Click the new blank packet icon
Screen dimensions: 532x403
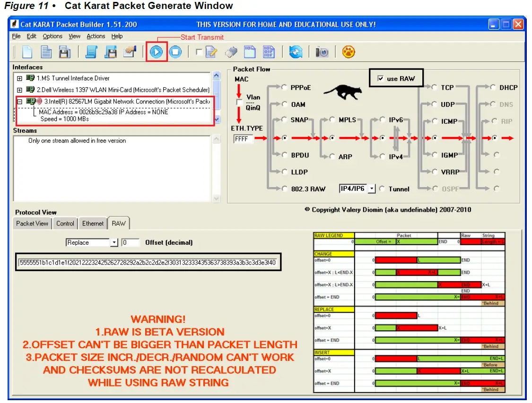tap(27, 52)
